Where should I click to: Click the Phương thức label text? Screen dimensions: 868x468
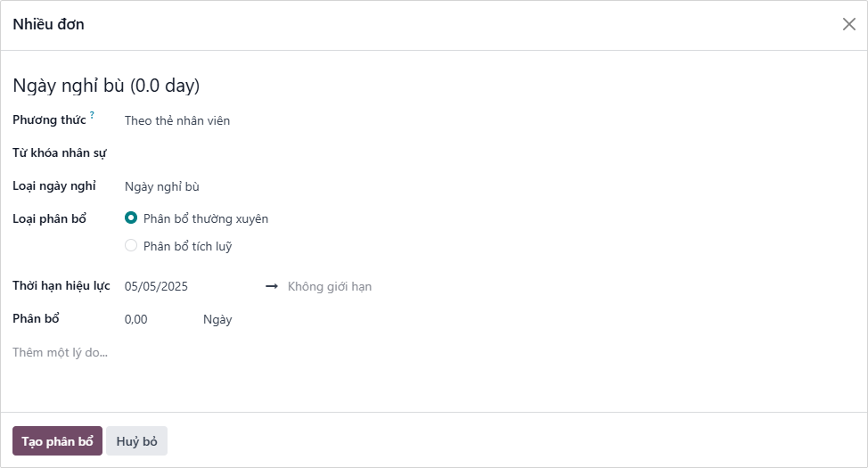[49, 120]
